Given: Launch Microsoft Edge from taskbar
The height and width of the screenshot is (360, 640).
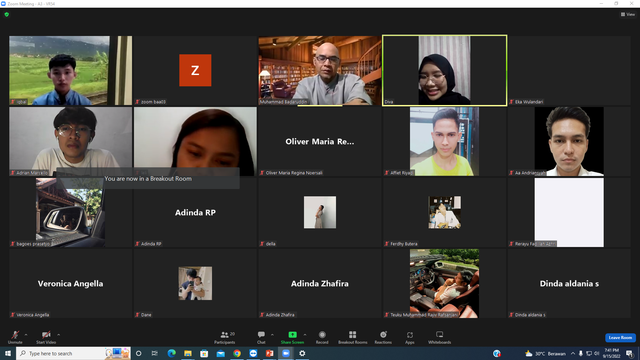Looking at the screenshot, I should coord(171,353).
